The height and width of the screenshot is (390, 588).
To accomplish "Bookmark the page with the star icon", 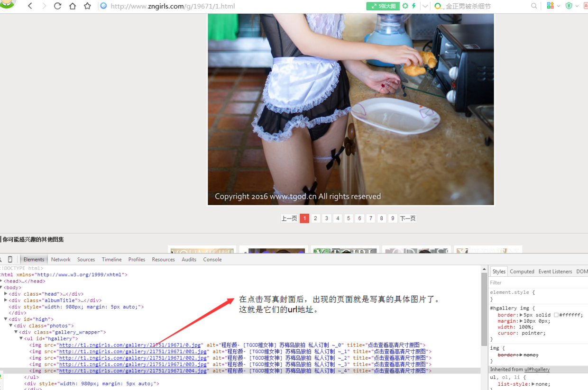I will coord(87,6).
